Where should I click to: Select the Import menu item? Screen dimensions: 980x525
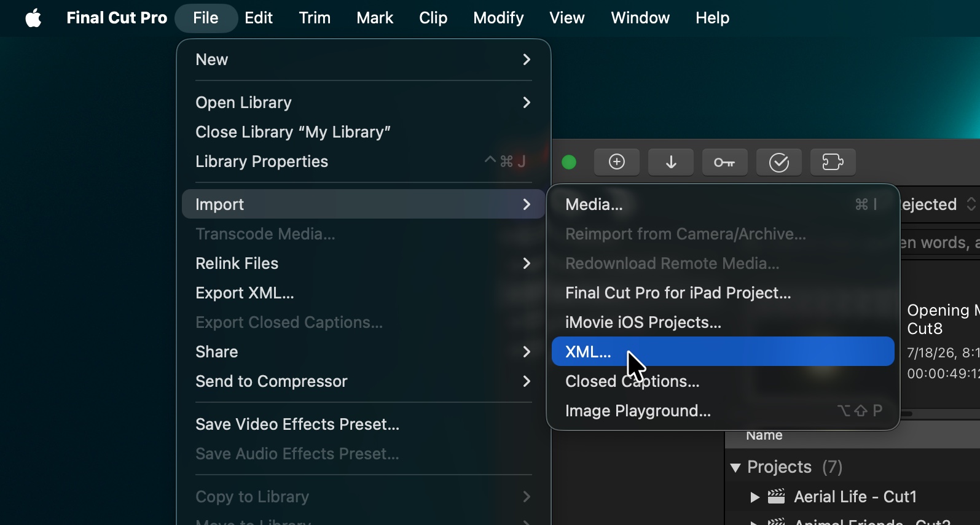(364, 204)
